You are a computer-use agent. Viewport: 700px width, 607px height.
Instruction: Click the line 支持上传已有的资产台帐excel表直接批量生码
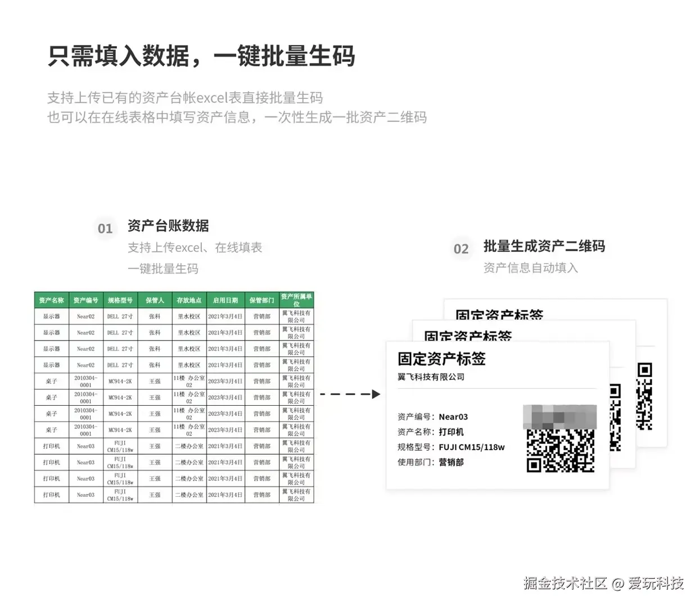185,98
